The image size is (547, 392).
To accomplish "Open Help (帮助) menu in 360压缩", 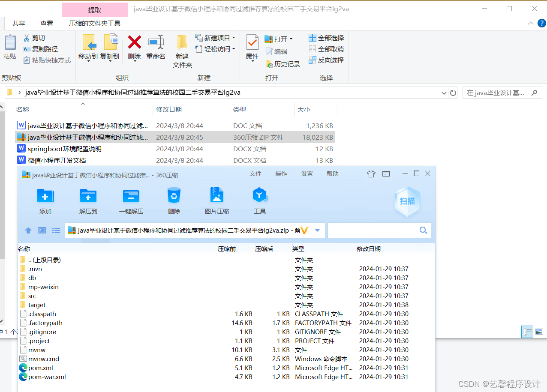I will tap(333, 174).
